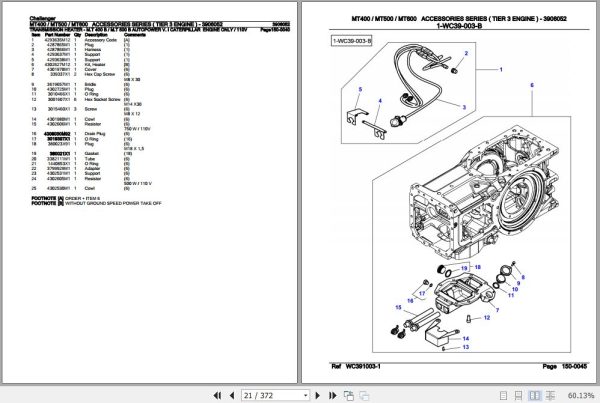Image resolution: width=600 pixels, height=403 pixels.
Task: Click the 'Page 150-0045' footer on the right page
Action: click(x=564, y=366)
